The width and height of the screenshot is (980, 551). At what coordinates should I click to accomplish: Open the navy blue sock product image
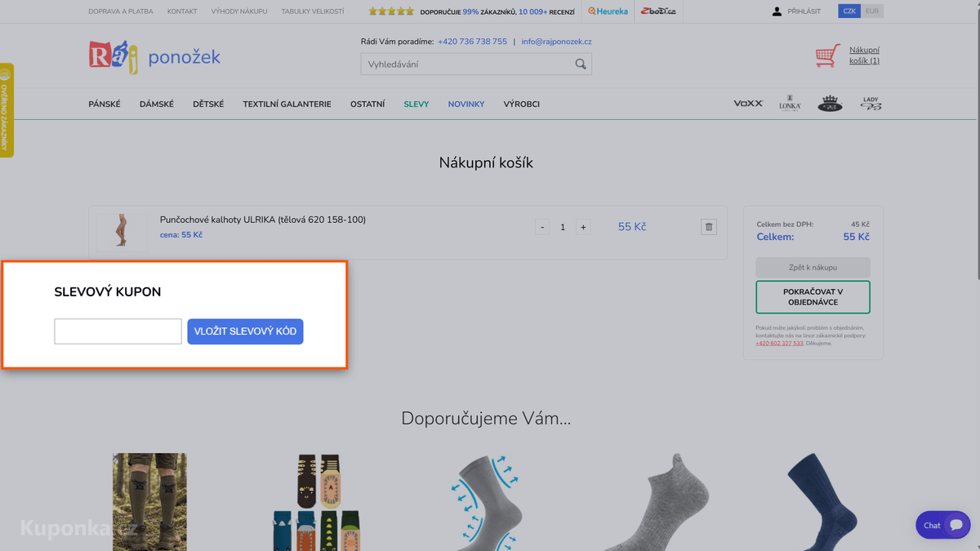point(822,502)
